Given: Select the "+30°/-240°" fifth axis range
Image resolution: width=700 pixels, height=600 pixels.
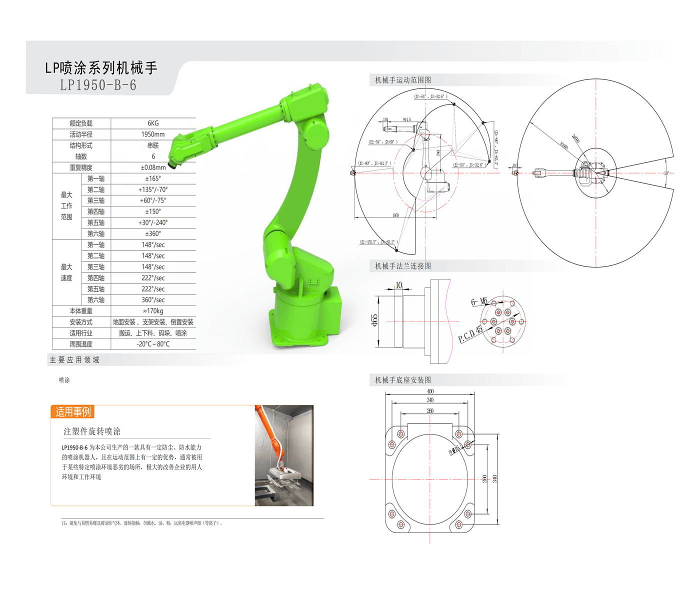Looking at the screenshot, I should tap(153, 222).
